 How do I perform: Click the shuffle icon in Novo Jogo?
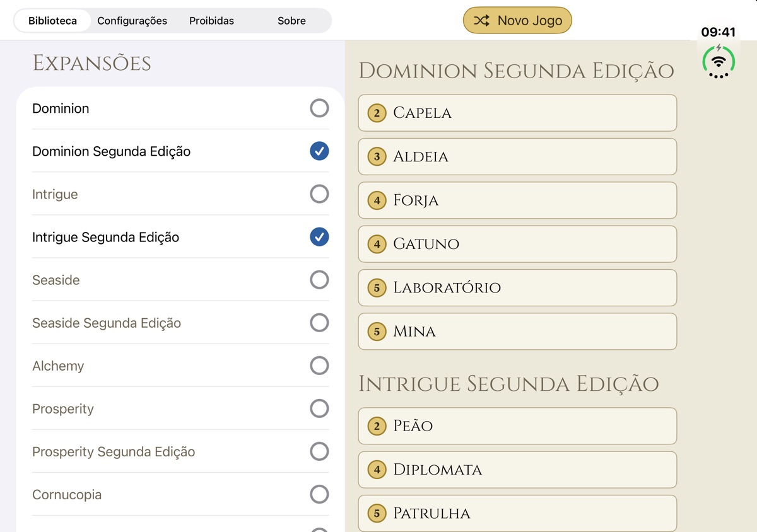481,20
